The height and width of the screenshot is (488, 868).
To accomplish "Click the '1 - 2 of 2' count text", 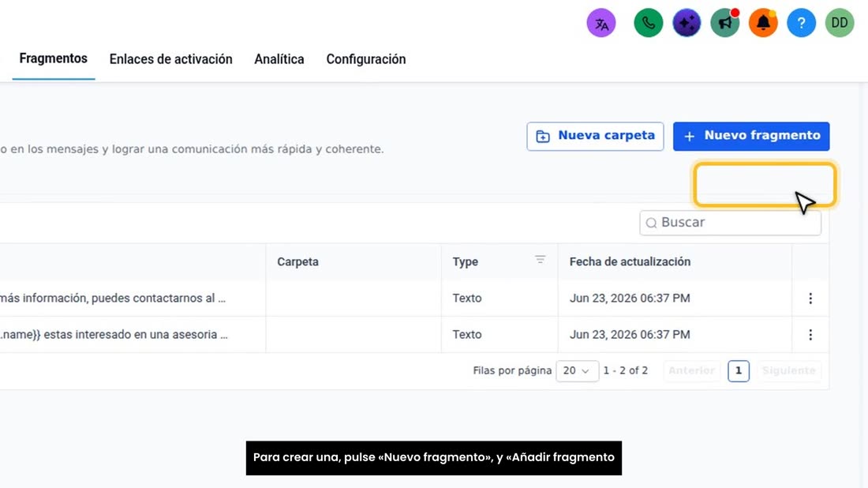I will pos(626,370).
